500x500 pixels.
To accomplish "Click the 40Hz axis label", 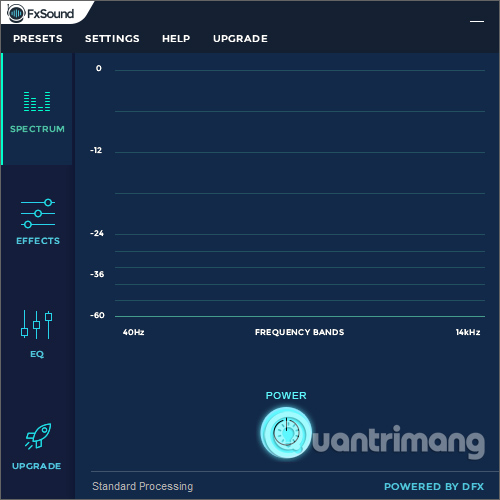I will pos(133,332).
